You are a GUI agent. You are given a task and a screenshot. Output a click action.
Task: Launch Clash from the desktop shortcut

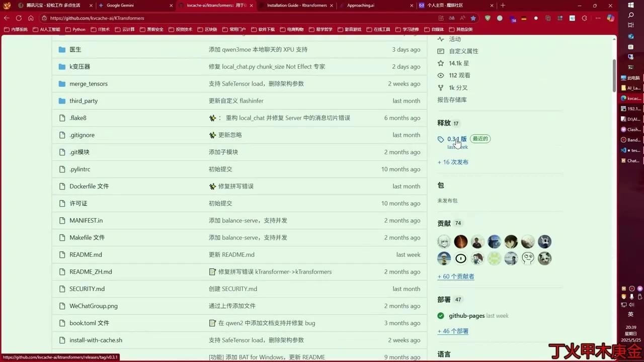point(632,129)
